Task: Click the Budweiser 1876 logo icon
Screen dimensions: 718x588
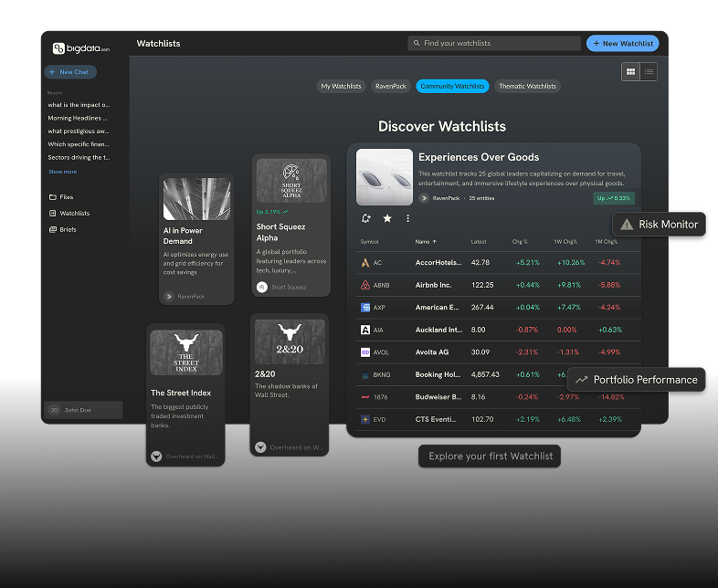Action: (x=365, y=397)
